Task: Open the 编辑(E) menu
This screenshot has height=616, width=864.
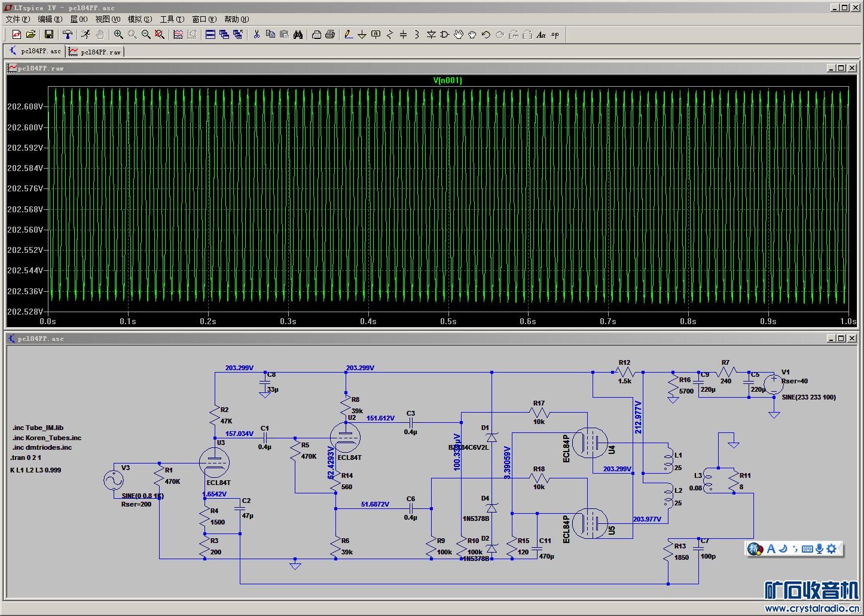Action: coord(50,19)
